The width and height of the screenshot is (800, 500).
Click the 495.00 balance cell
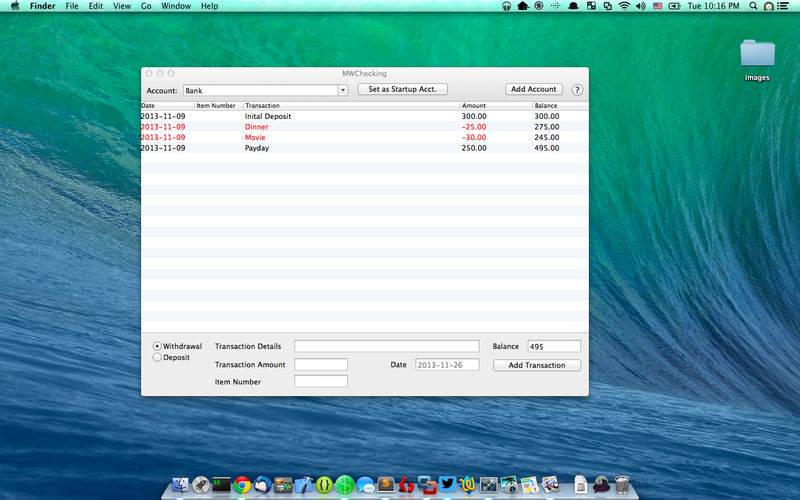(x=547, y=148)
